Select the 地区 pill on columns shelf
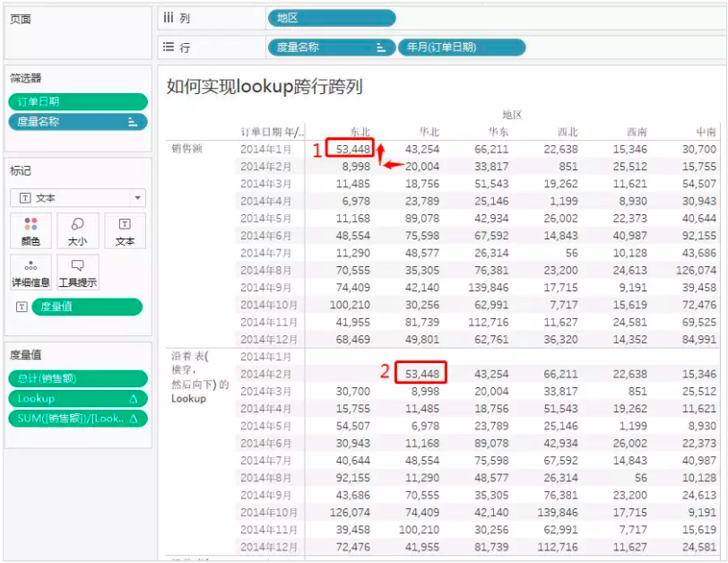Image resolution: width=728 pixels, height=563 pixels. coord(332,18)
